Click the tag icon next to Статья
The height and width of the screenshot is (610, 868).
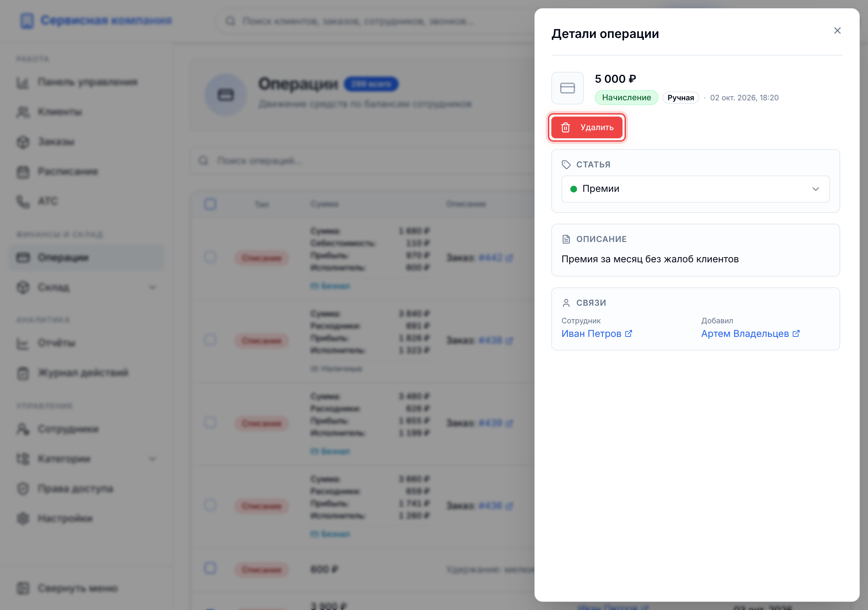click(x=566, y=164)
